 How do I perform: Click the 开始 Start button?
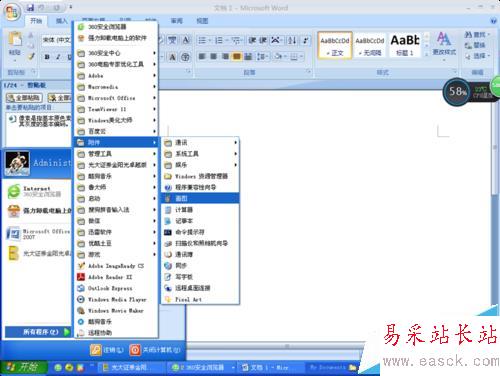pyautogui.click(x=23, y=367)
